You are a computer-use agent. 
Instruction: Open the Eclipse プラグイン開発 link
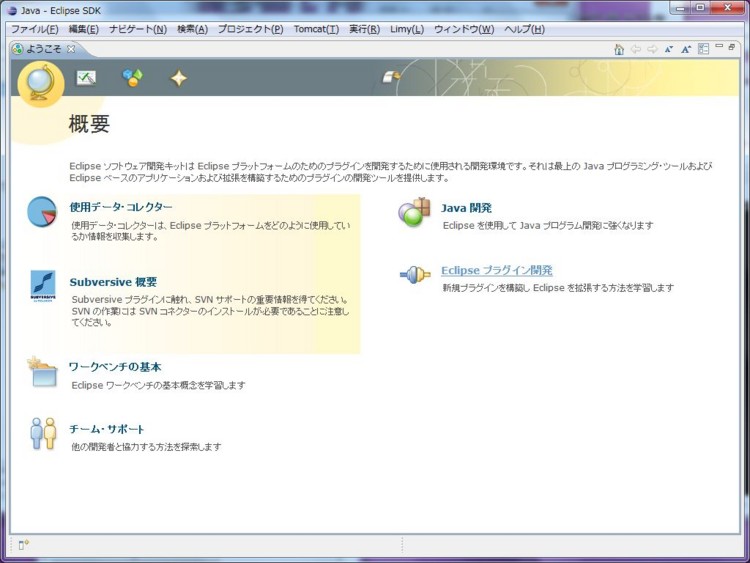coord(496,270)
